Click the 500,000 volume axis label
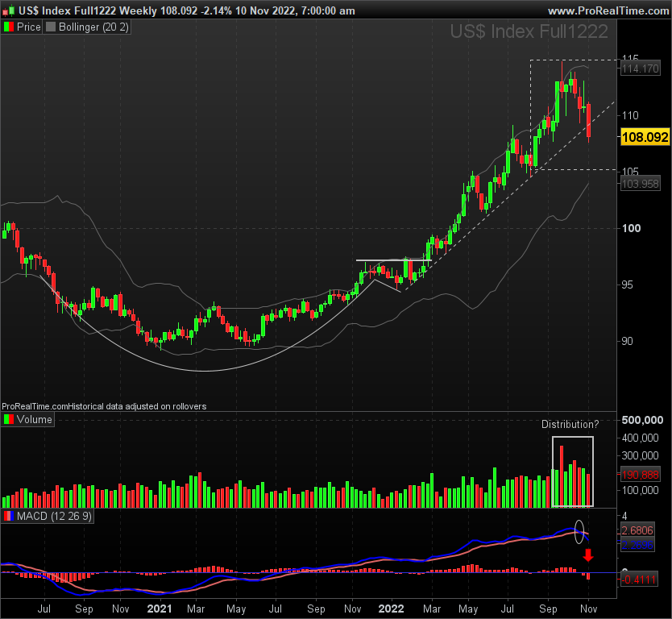The image size is (672, 619). 642,420
